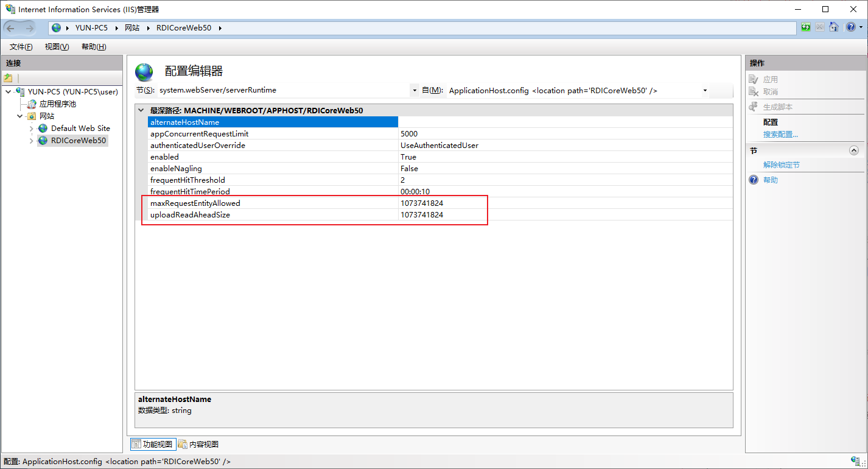The height and width of the screenshot is (469, 868).
Task: Click the blue help icon in top toolbar
Action: pos(850,27)
